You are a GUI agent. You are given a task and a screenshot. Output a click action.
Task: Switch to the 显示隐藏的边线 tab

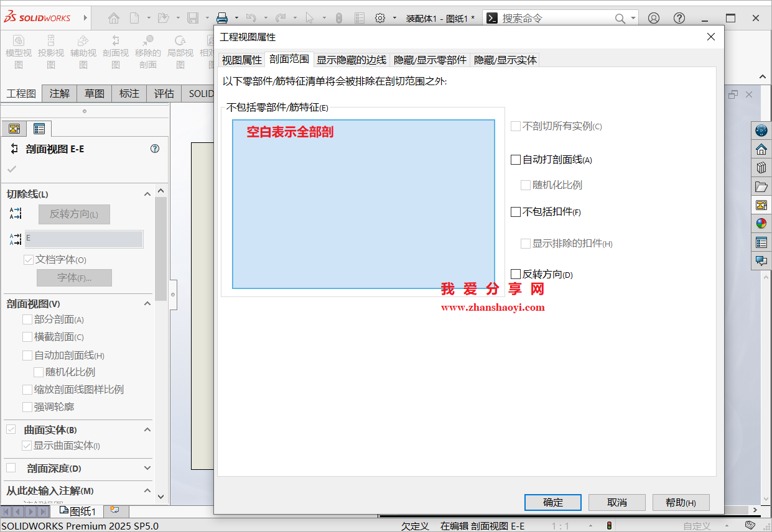coord(351,60)
